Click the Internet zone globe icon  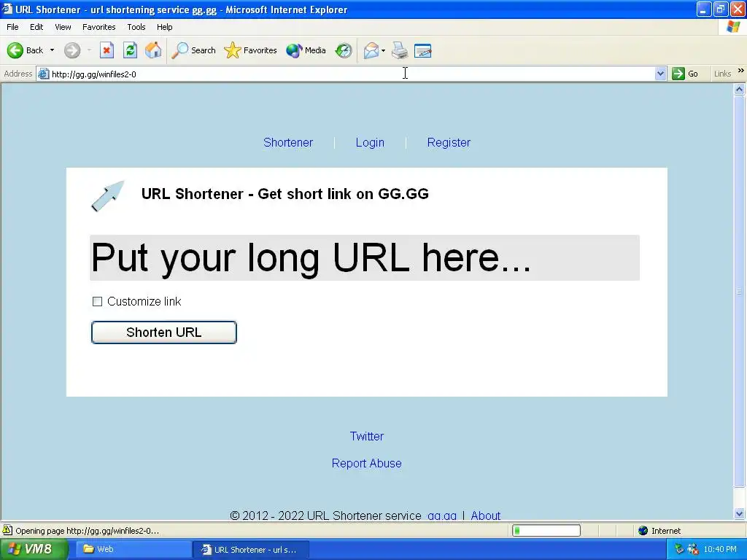(643, 531)
